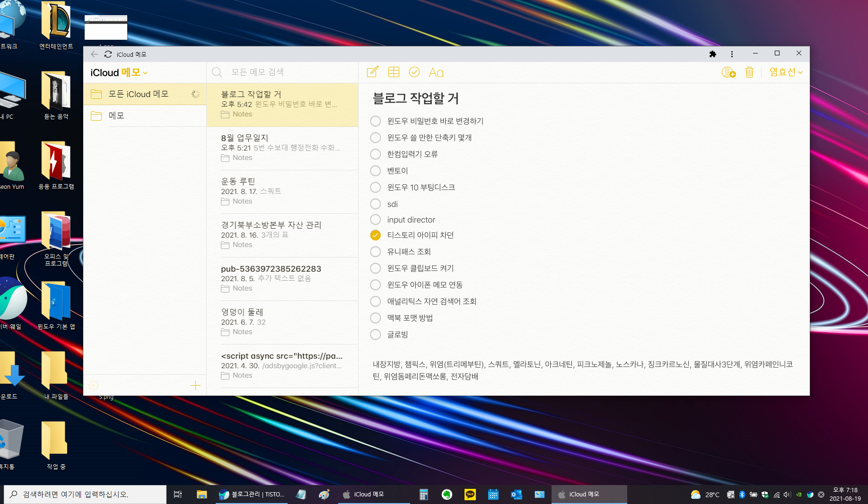Open note starting with <script async

282,366
